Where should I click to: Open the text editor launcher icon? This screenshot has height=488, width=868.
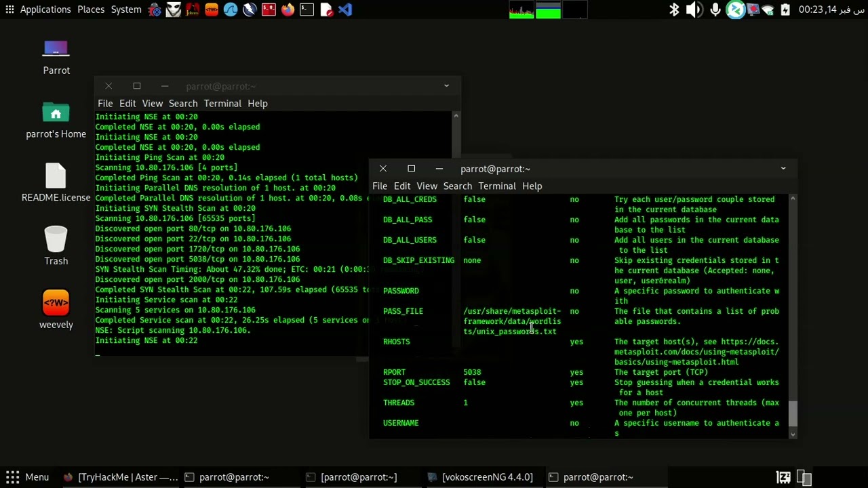point(326,9)
